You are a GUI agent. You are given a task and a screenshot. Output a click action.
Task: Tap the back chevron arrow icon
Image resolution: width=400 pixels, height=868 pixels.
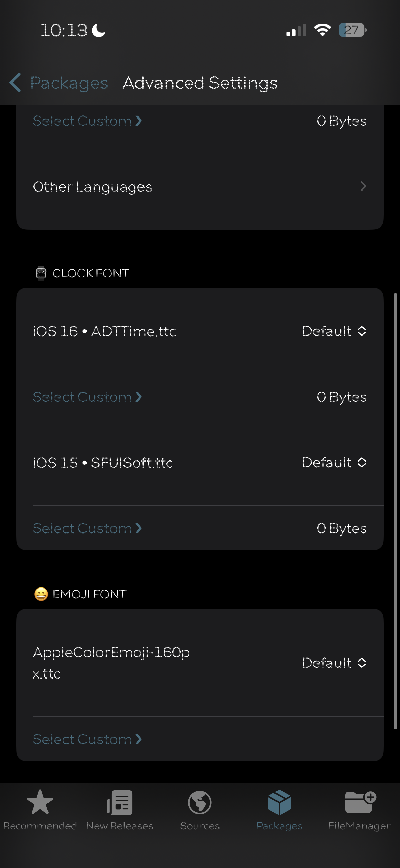click(16, 83)
